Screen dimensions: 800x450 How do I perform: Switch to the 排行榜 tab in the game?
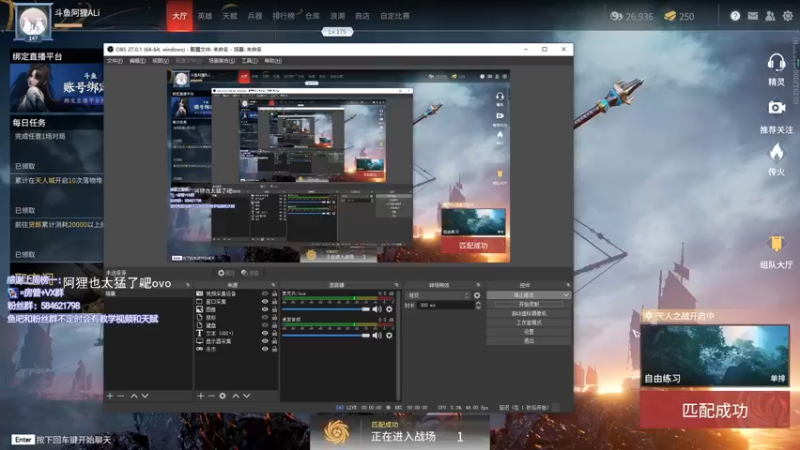pyautogui.click(x=284, y=16)
